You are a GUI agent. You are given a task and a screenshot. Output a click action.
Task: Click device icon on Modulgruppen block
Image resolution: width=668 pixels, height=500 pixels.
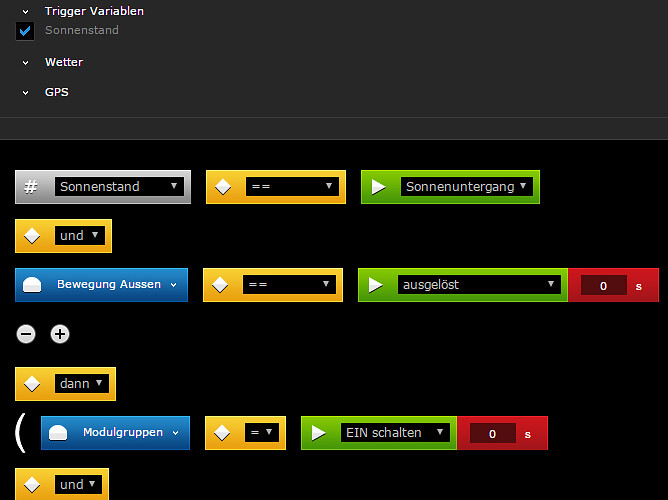click(58, 433)
